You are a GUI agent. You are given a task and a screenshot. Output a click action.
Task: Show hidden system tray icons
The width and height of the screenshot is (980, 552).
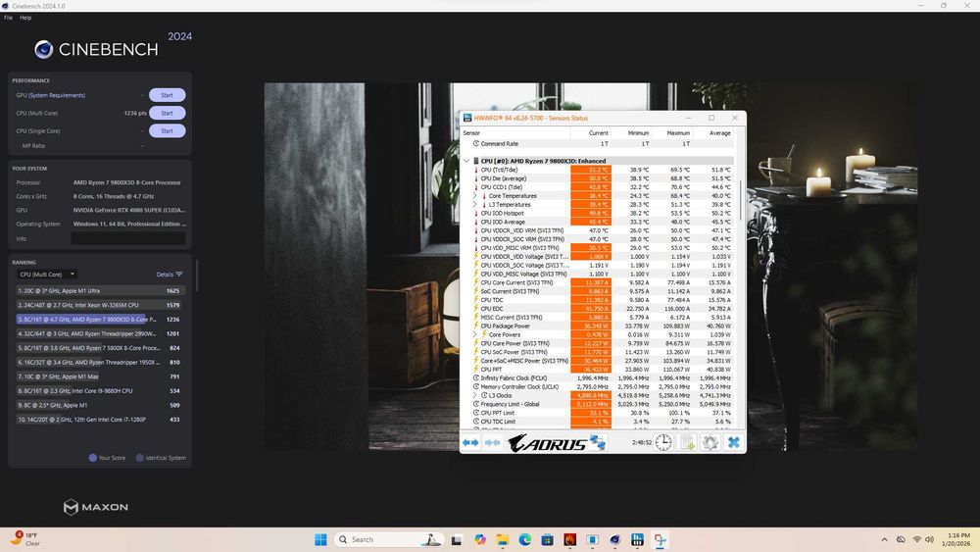[884, 539]
